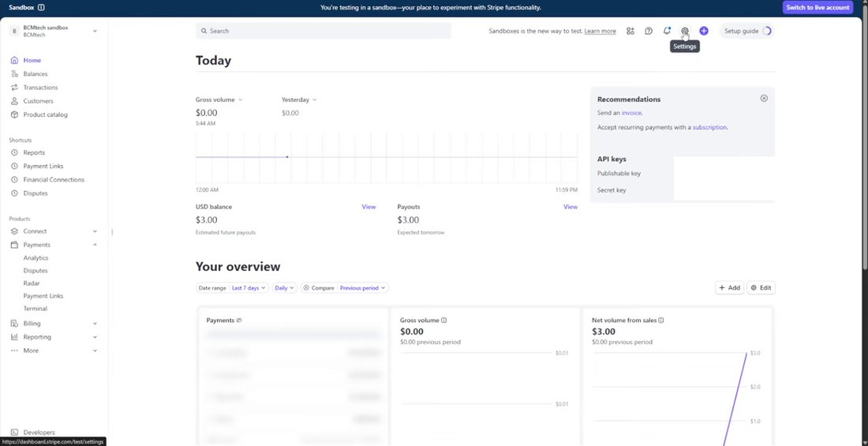Dismiss the Recommendations panel with X icon
Viewport: 868px width, 446px height.
tap(764, 98)
